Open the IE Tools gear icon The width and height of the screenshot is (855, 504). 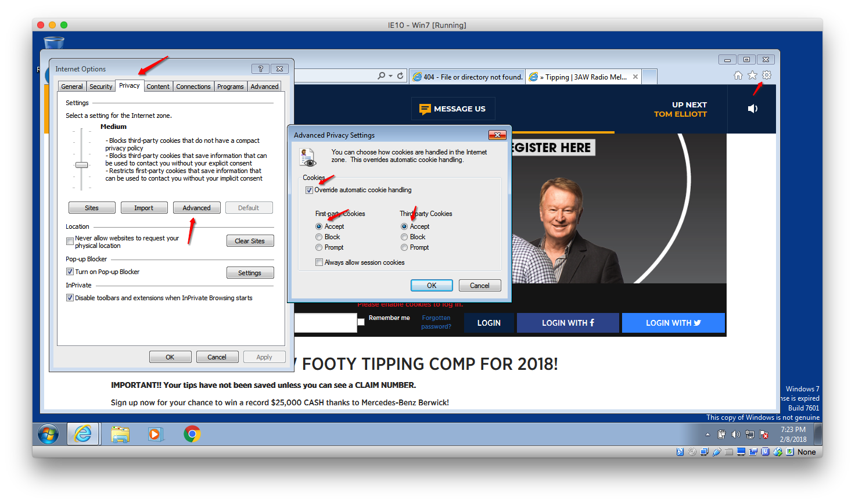click(767, 75)
